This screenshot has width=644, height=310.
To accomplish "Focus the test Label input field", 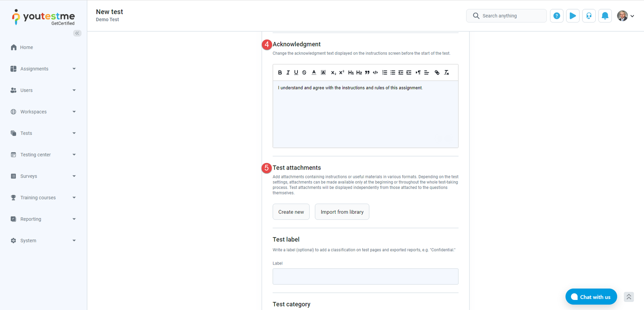I will [x=365, y=277].
